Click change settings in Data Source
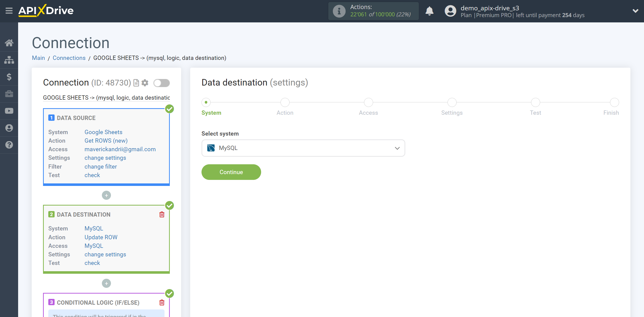The image size is (644, 317). coord(105,158)
